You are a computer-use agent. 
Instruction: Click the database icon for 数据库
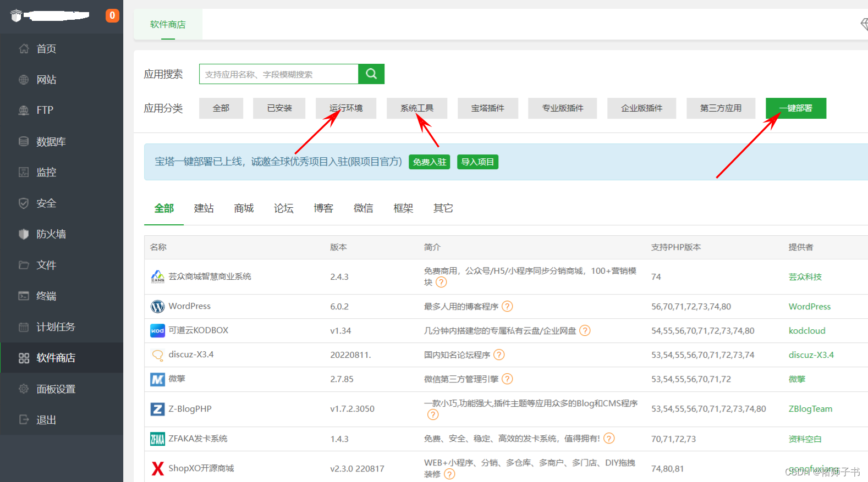pos(24,141)
